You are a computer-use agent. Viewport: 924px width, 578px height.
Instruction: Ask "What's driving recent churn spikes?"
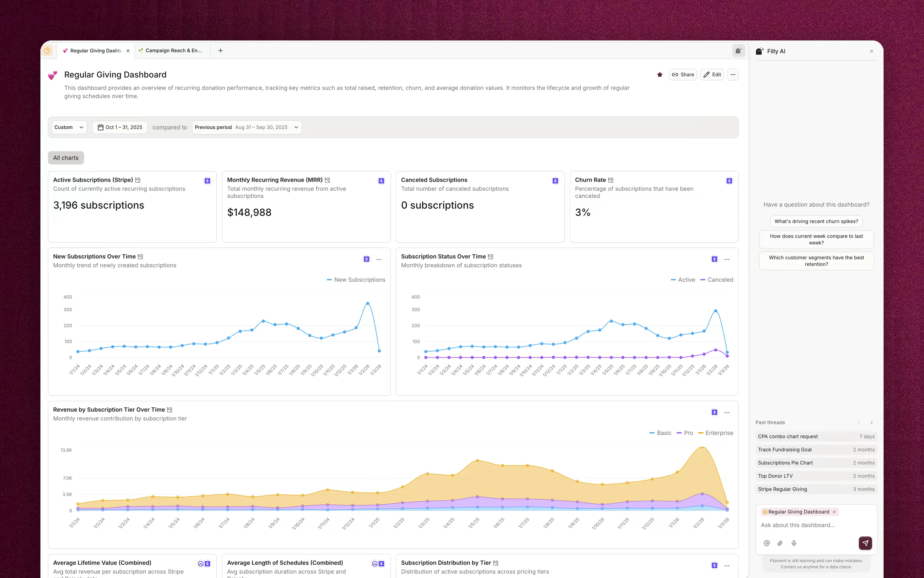pyautogui.click(x=816, y=222)
